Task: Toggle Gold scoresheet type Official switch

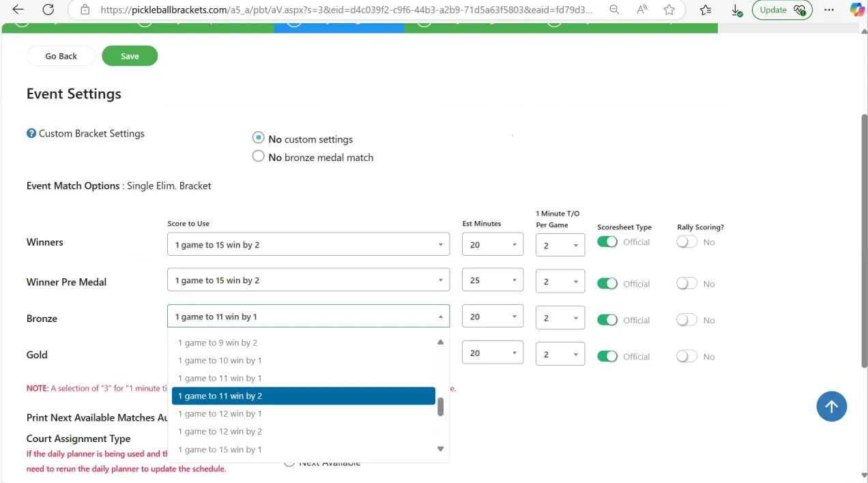Action: [x=607, y=356]
